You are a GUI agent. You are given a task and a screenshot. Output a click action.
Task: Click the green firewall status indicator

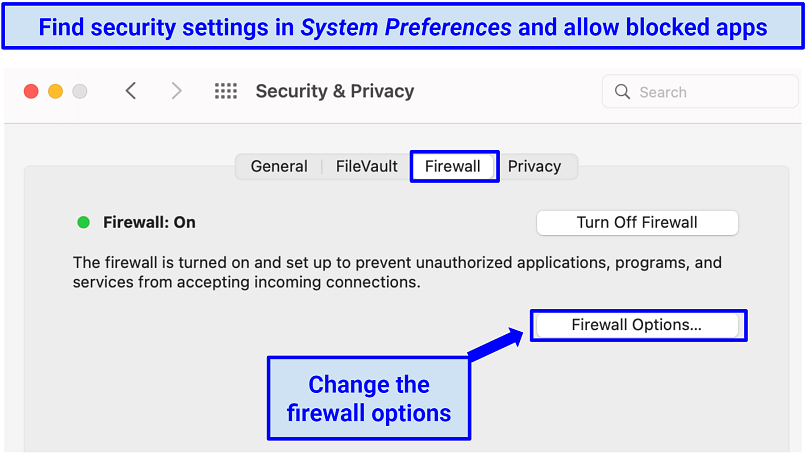[84, 222]
